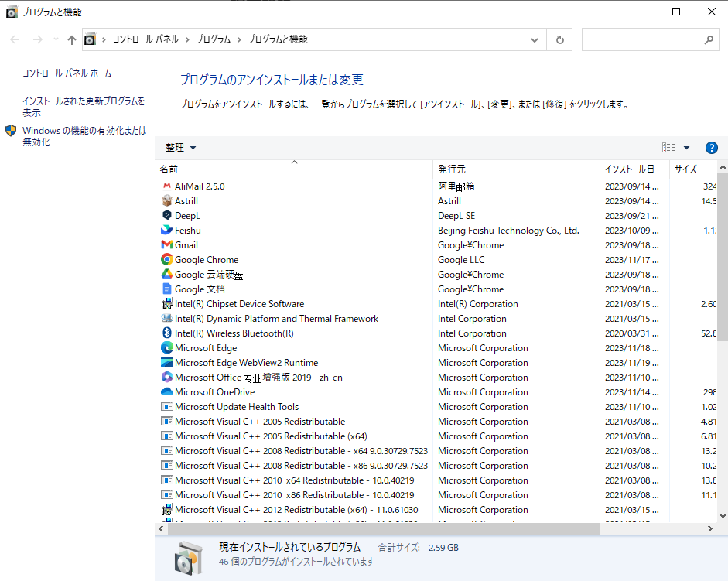
Task: Select Microsoft Visual C++ 2010 x64 Redistributable row
Action: click(436, 480)
